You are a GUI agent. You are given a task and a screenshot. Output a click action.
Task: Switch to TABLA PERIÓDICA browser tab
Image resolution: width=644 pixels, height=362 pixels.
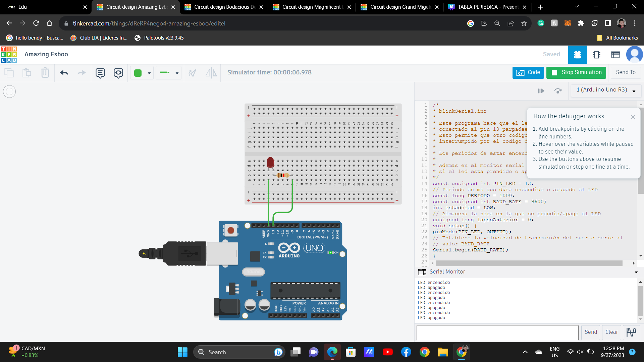pos(487,7)
